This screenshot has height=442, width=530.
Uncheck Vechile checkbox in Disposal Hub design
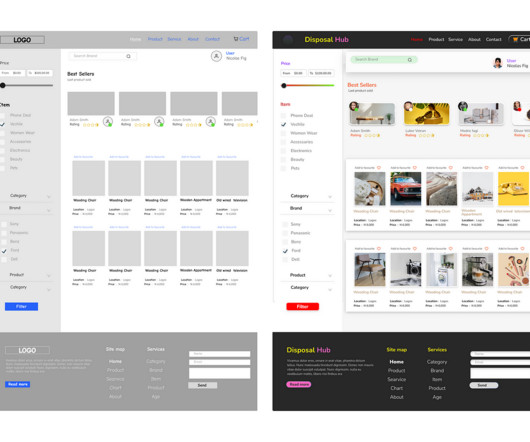coord(283,124)
